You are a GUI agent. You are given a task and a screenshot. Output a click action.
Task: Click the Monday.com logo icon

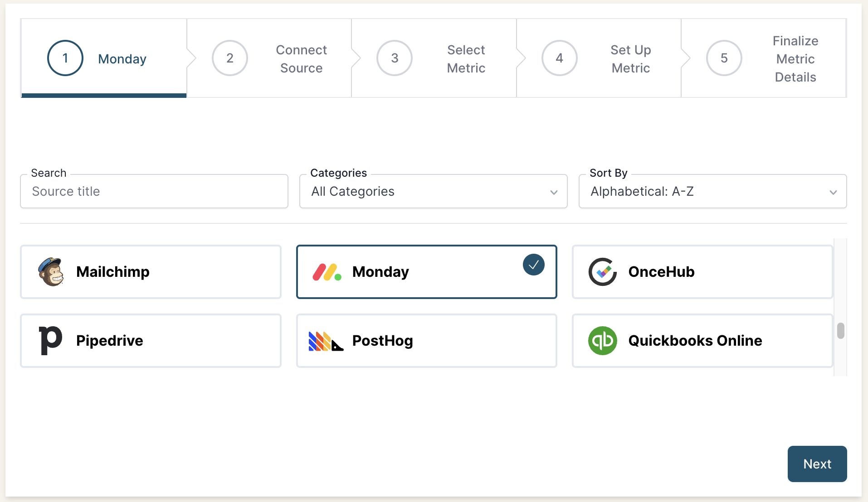326,272
